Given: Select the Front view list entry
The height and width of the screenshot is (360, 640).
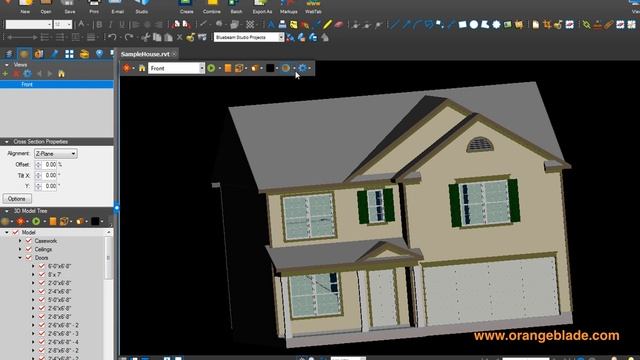Looking at the screenshot, I should point(57,84).
